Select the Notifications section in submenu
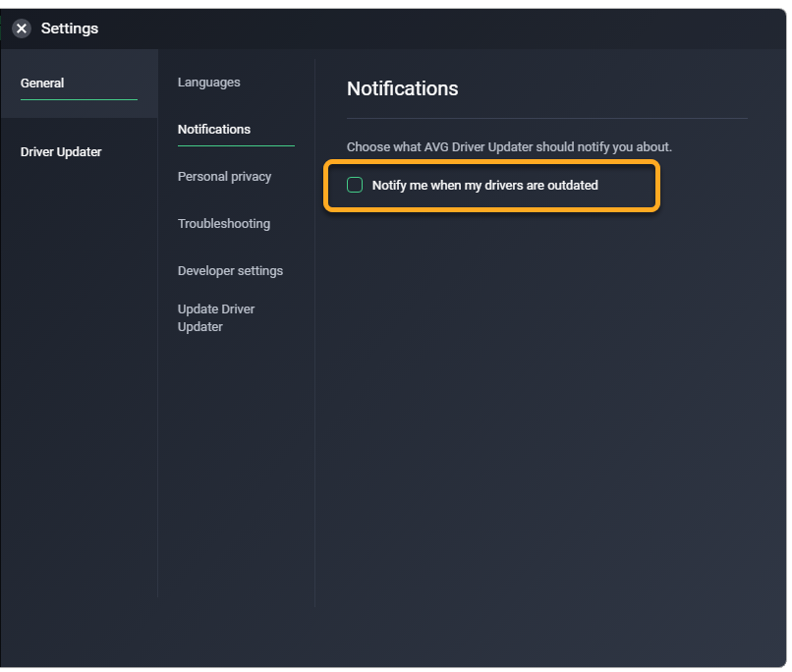792x672 pixels. pyautogui.click(x=214, y=130)
